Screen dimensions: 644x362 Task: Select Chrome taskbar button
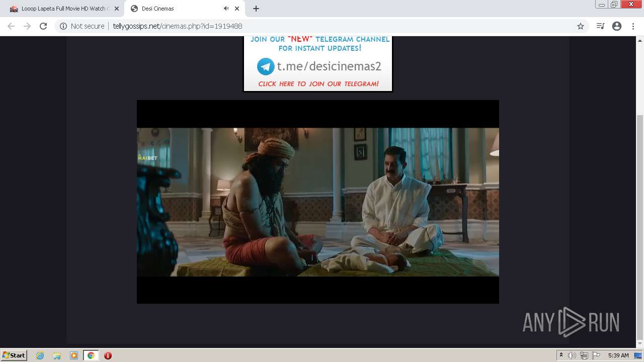click(91, 355)
